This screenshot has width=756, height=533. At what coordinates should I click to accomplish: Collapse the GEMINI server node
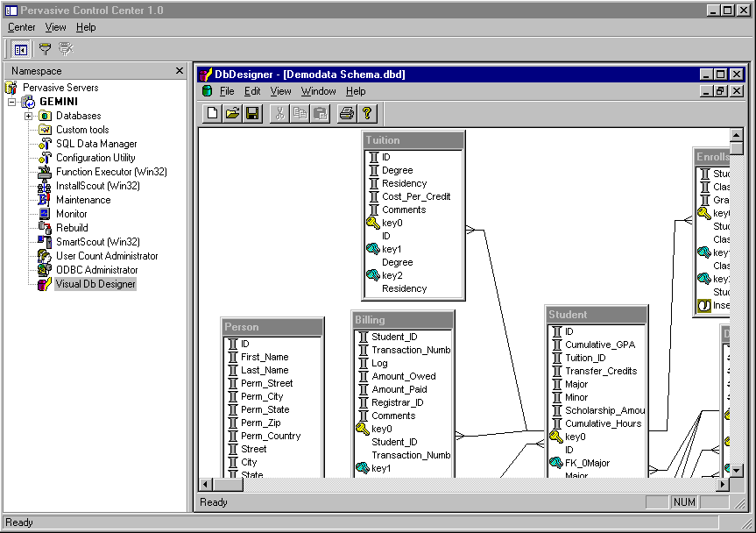tap(12, 102)
